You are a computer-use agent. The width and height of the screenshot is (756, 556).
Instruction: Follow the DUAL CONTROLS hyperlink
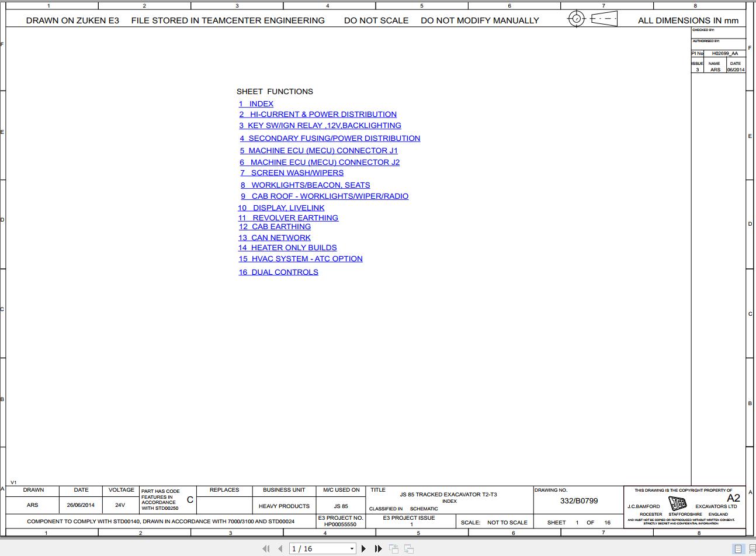[279, 272]
